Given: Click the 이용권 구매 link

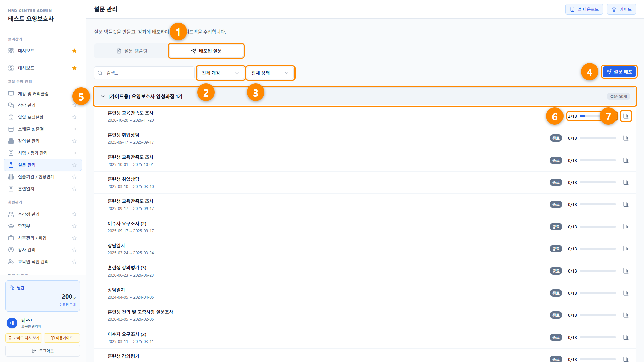Looking at the screenshot, I should (x=67, y=305).
